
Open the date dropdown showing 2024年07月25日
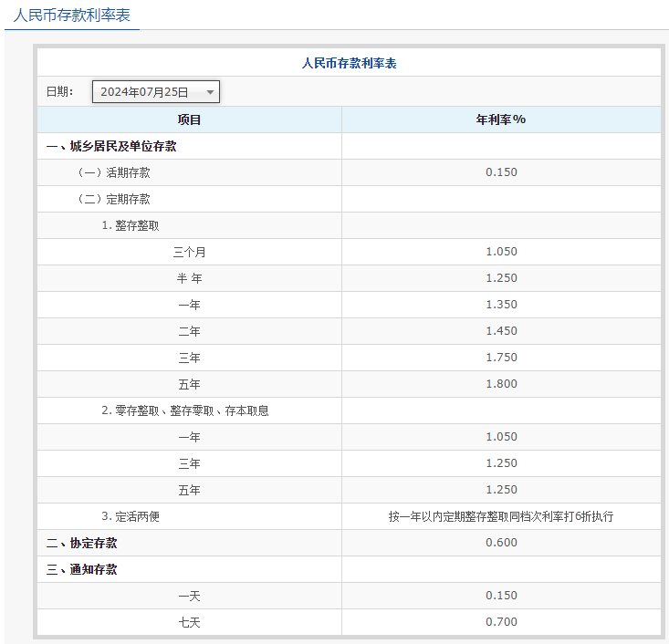(156, 92)
